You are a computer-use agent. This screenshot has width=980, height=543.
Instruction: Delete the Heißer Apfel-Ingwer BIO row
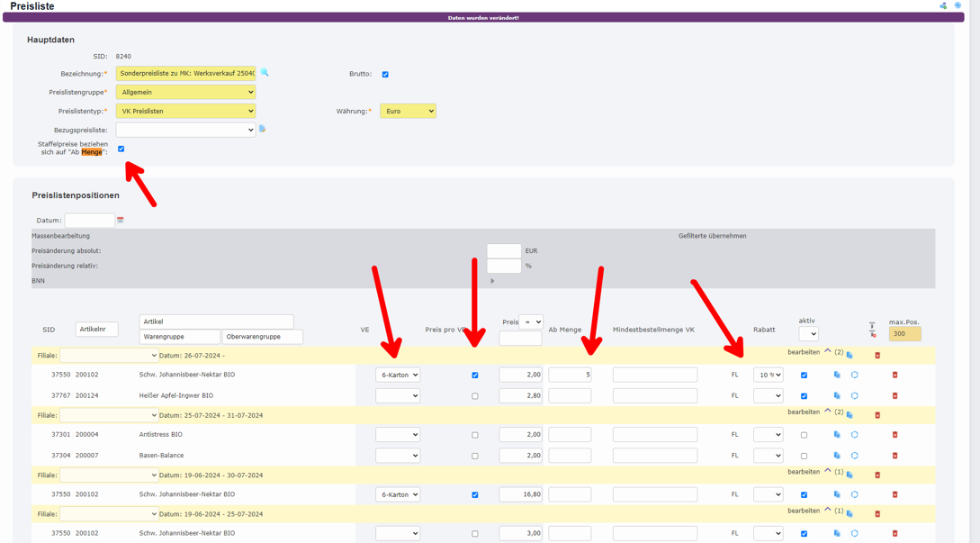click(x=895, y=396)
